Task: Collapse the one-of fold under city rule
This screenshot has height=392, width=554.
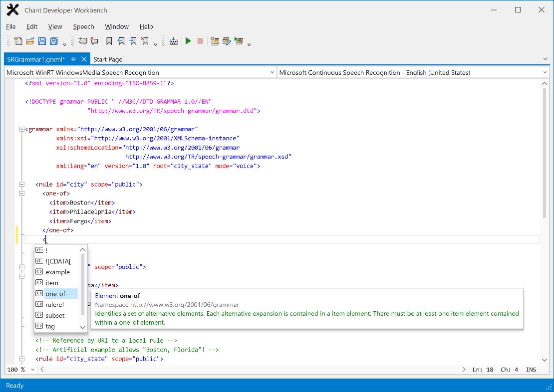Action: coord(22,194)
